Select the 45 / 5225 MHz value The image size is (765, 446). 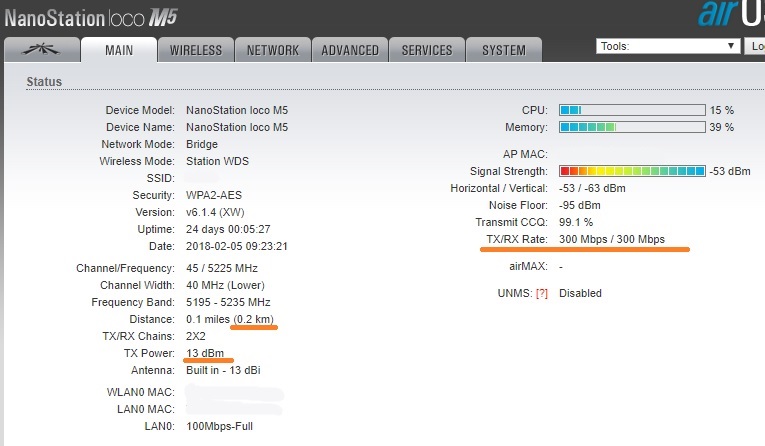[x=221, y=268]
